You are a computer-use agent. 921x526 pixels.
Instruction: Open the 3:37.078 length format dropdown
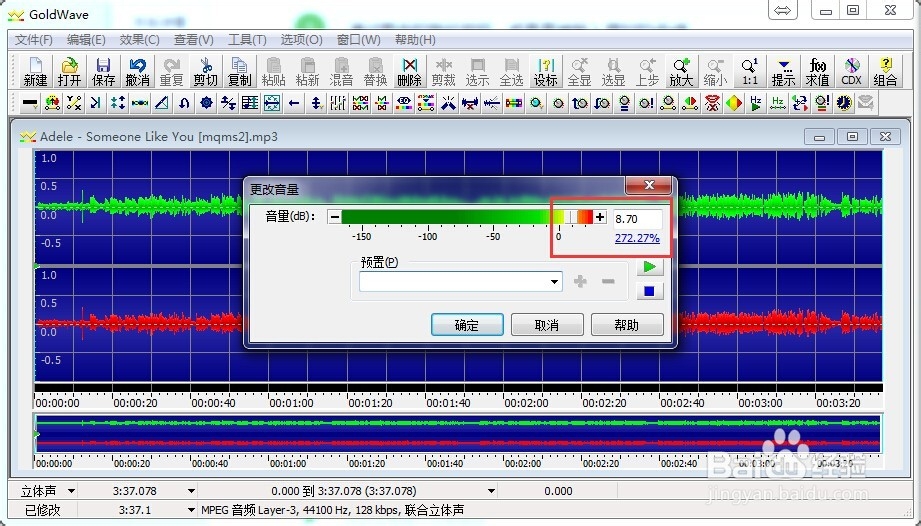tap(191, 491)
